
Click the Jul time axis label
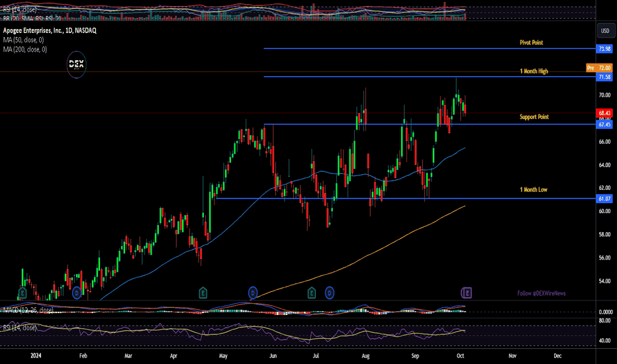(316, 356)
